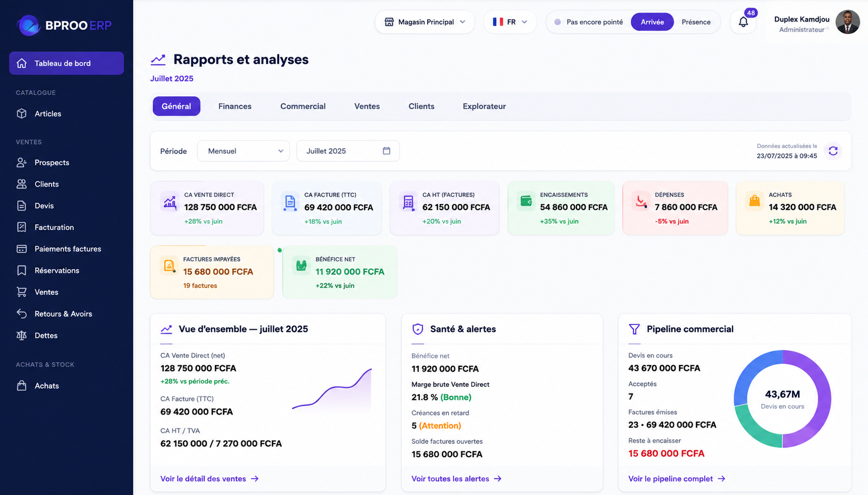Click the BPROO ERP logo icon
The width and height of the screenshot is (868, 495).
pyautogui.click(x=29, y=25)
